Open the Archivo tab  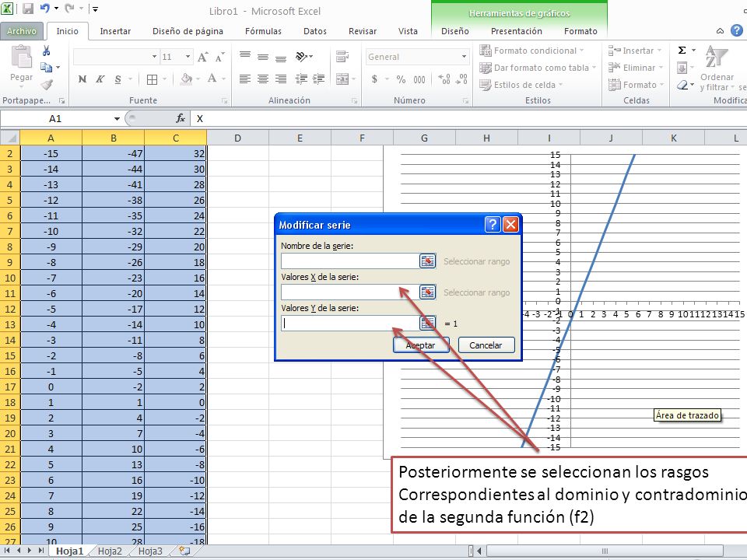[x=22, y=31]
